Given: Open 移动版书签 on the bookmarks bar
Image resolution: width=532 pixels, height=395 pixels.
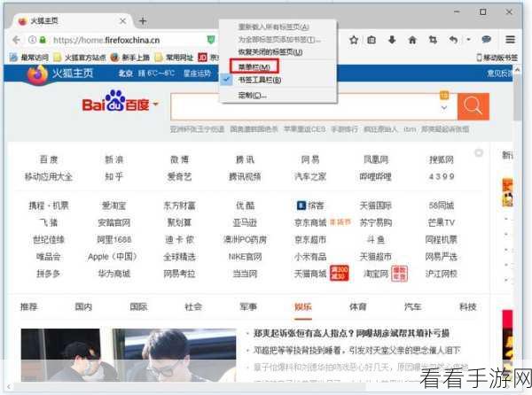Looking at the screenshot, I should tap(497, 58).
